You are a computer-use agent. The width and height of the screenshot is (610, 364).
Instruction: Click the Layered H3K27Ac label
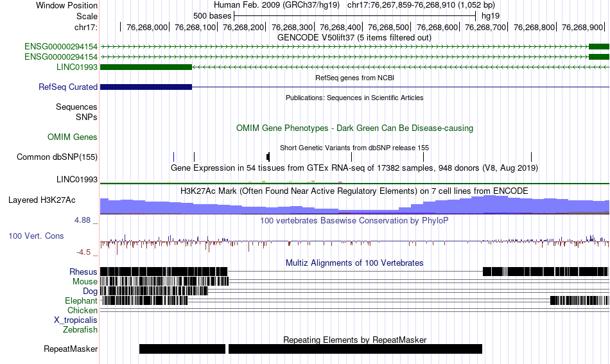click(42, 200)
